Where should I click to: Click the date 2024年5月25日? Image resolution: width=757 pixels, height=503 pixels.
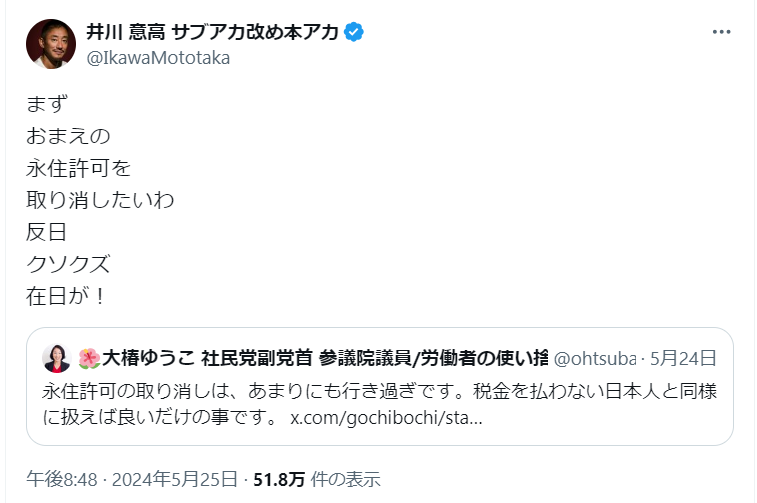174,478
